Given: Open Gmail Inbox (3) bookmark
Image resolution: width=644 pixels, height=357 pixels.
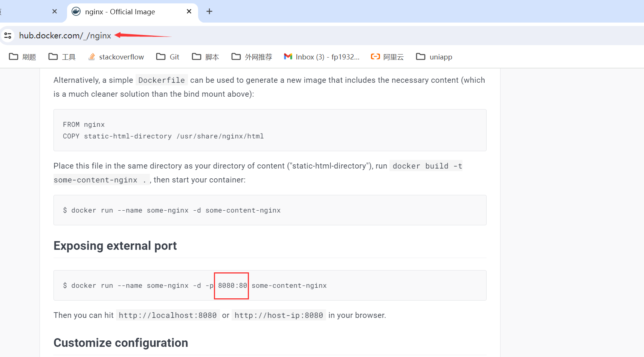Looking at the screenshot, I should click(322, 57).
